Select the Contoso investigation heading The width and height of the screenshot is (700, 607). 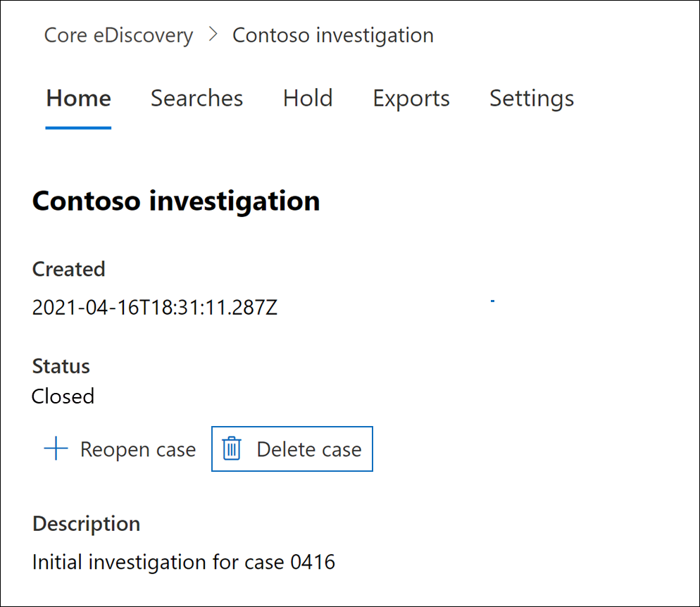point(176,201)
